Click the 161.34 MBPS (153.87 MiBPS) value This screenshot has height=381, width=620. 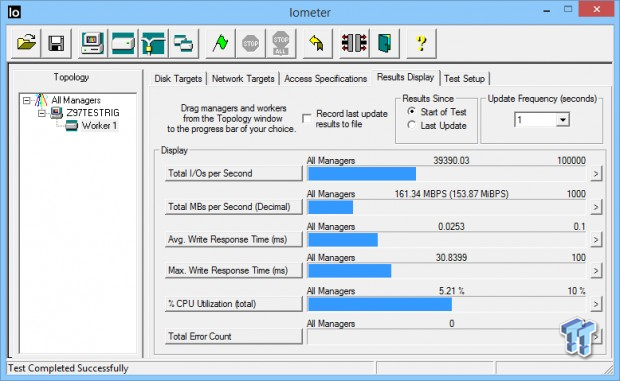pos(452,194)
